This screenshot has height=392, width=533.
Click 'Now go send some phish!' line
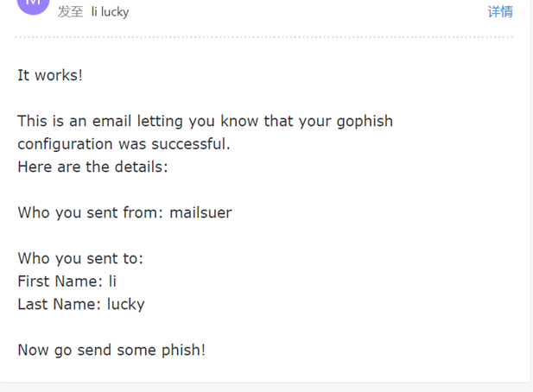tap(111, 351)
